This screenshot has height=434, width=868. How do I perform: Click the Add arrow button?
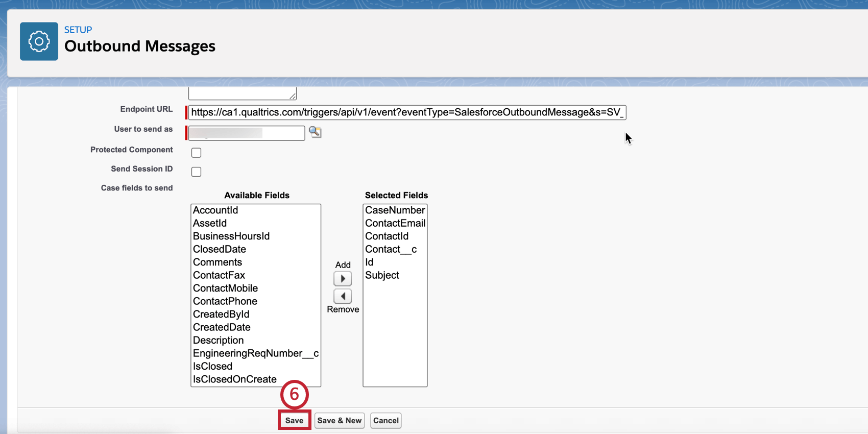point(343,279)
